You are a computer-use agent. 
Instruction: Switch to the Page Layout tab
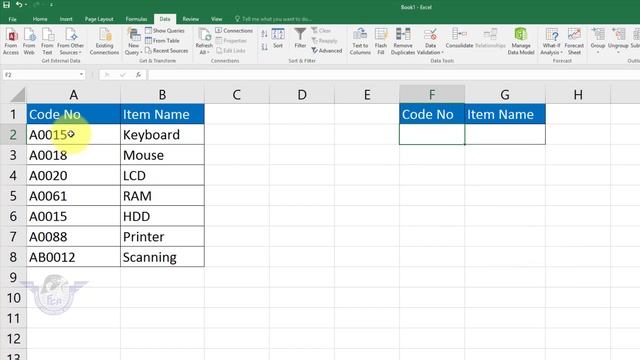(99, 19)
